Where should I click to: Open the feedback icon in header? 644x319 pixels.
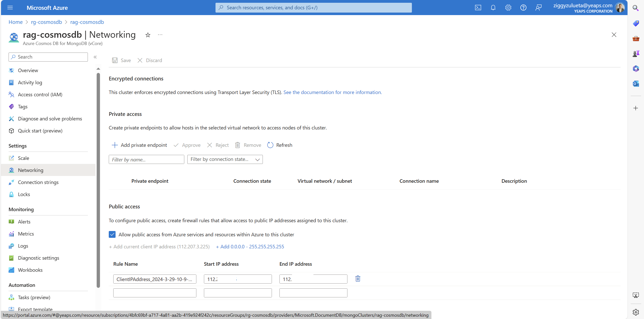tap(538, 8)
